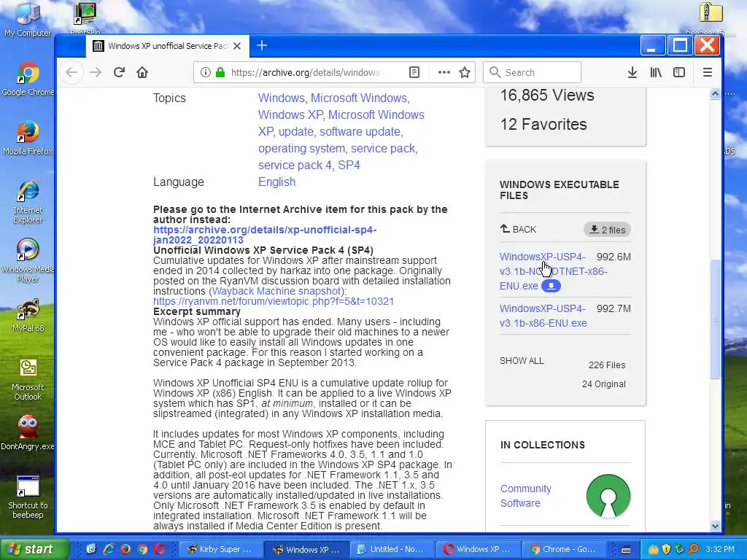
Task: Open the Shortcut to beebeep icon
Action: [28, 497]
